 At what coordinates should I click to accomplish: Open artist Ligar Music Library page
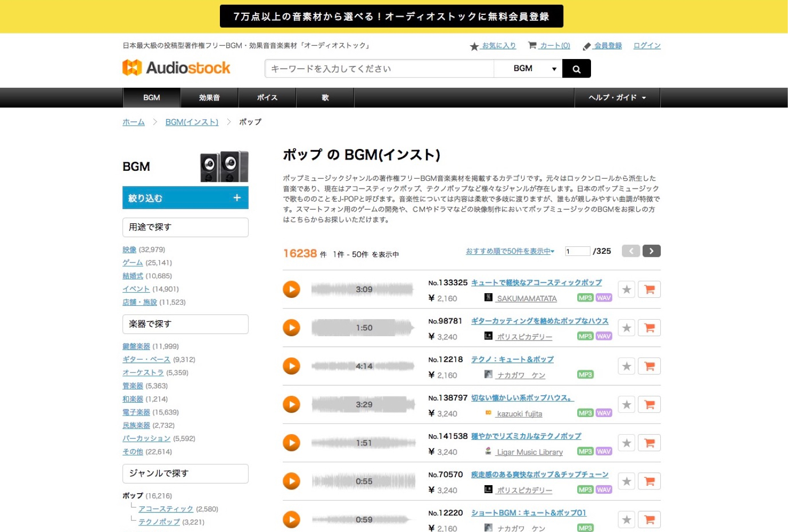click(x=529, y=452)
